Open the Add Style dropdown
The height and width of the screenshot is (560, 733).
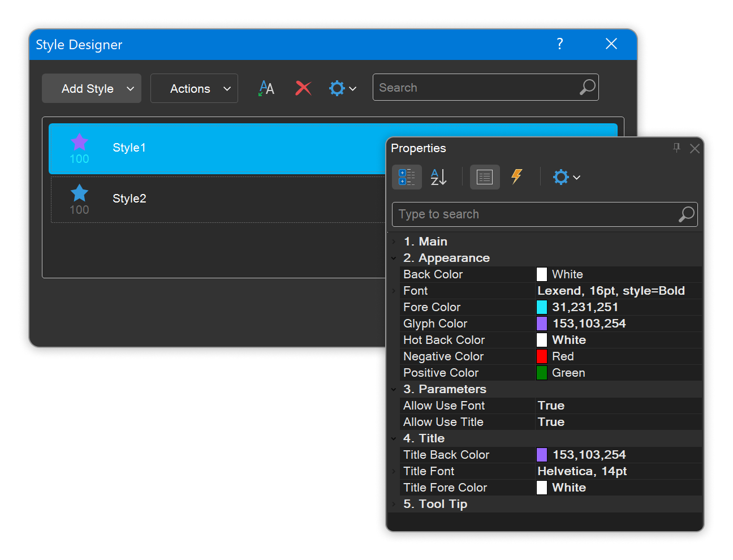point(92,88)
